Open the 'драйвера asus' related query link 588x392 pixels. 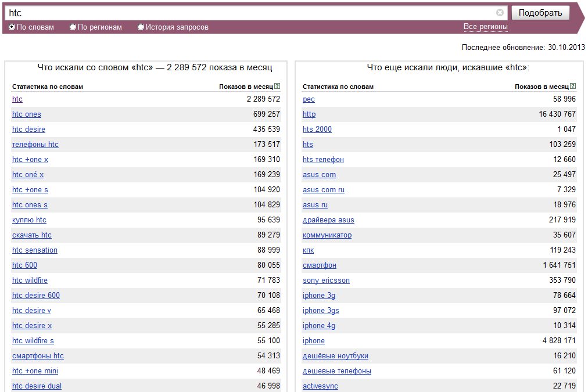[x=328, y=220]
